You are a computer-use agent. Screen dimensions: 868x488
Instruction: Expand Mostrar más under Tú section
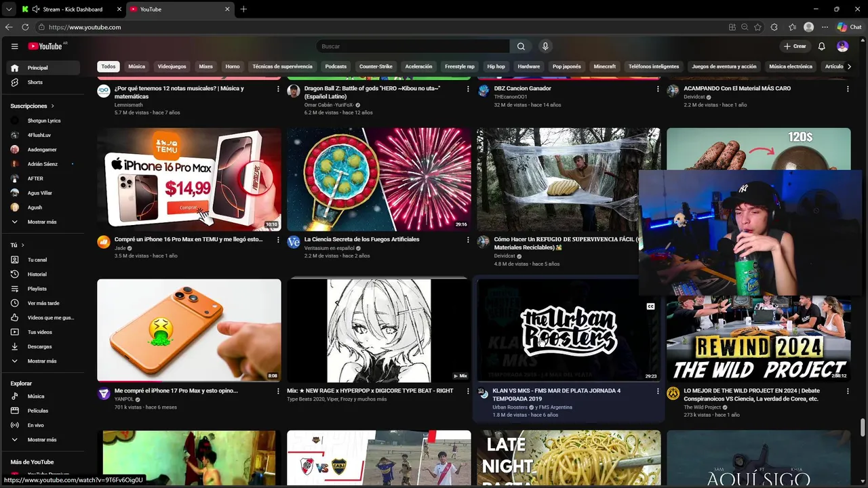click(43, 361)
